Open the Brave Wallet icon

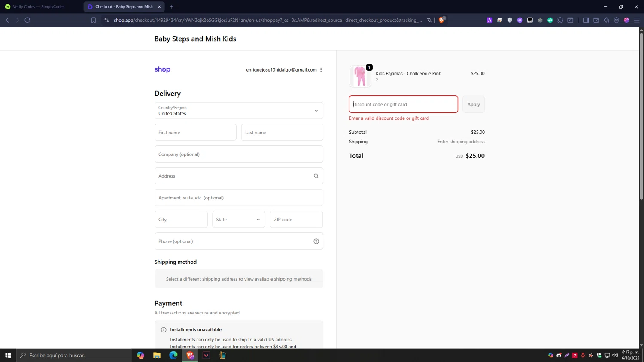coord(596,20)
